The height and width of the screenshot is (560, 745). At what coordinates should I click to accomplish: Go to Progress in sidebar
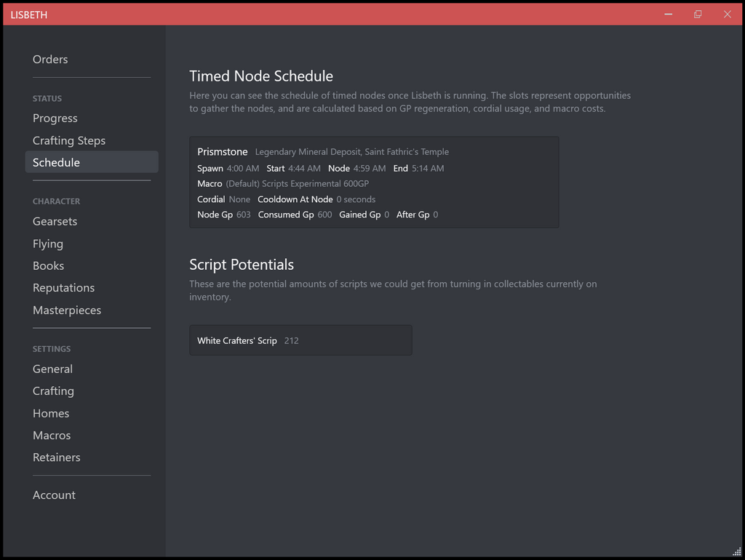pyautogui.click(x=55, y=119)
